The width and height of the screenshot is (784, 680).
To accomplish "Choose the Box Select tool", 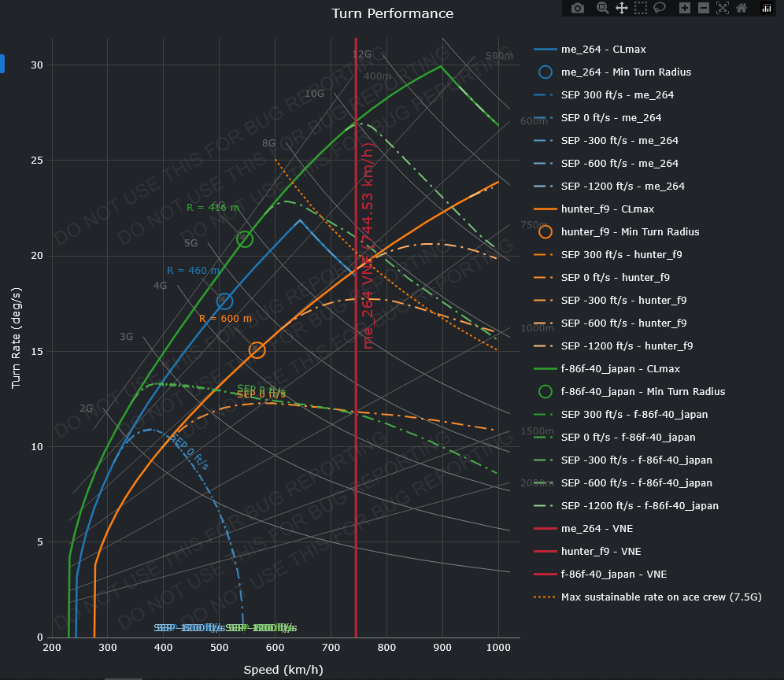I will click(641, 8).
